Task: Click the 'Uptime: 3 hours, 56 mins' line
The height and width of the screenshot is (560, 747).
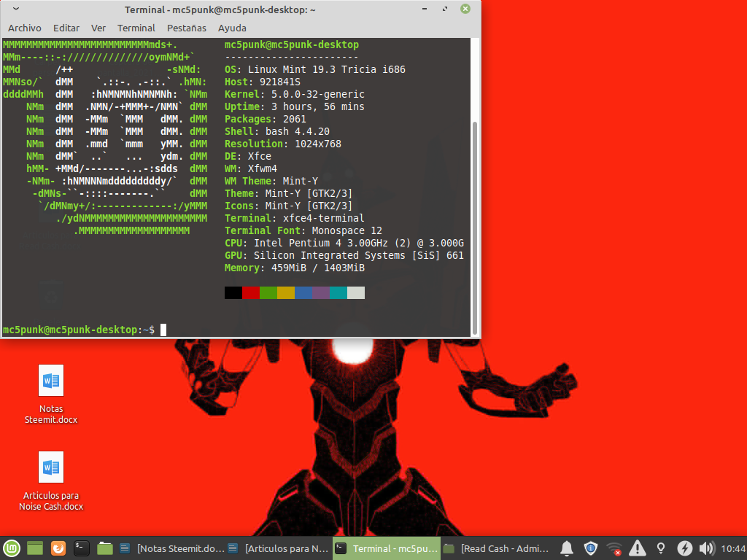Action: 295,106
